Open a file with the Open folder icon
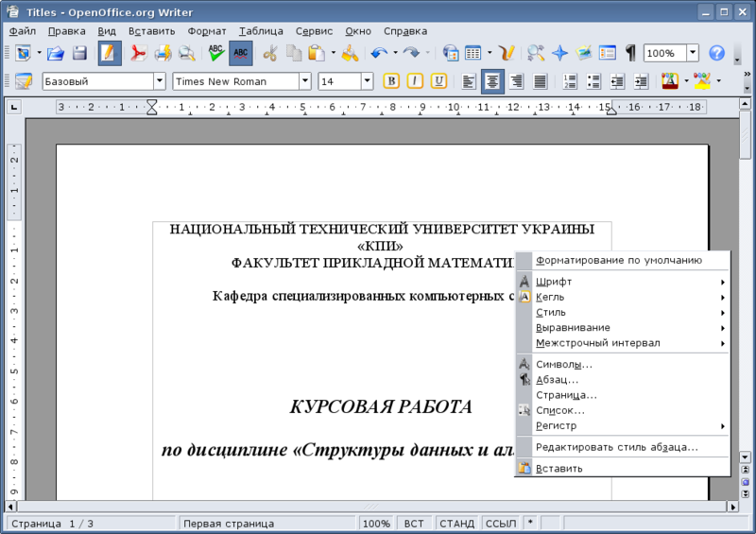 pyautogui.click(x=56, y=53)
